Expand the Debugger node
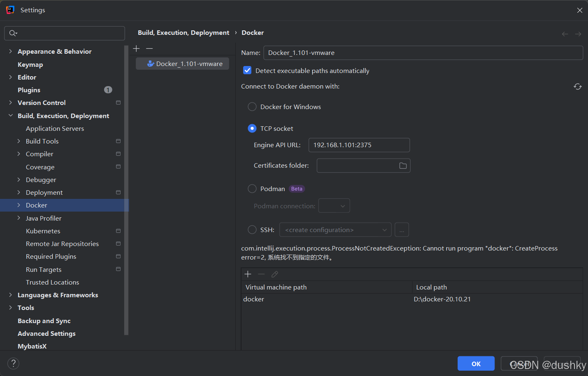 coord(19,180)
